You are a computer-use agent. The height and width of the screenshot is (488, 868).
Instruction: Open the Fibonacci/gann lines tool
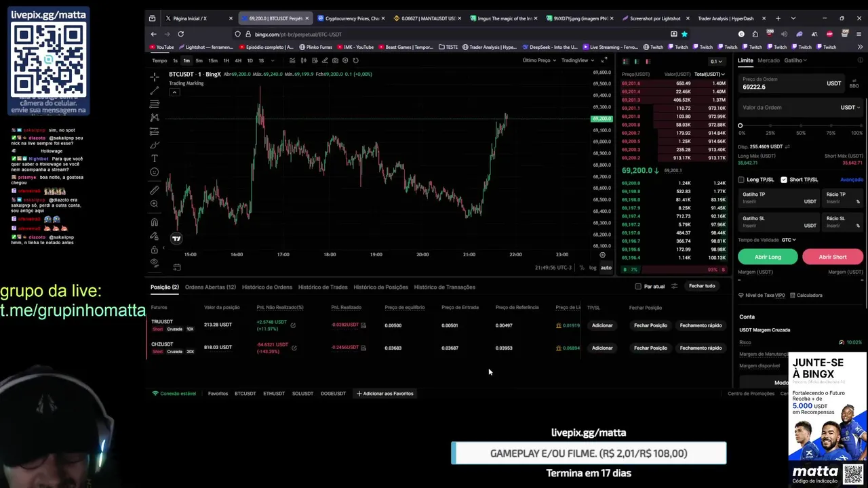click(155, 104)
